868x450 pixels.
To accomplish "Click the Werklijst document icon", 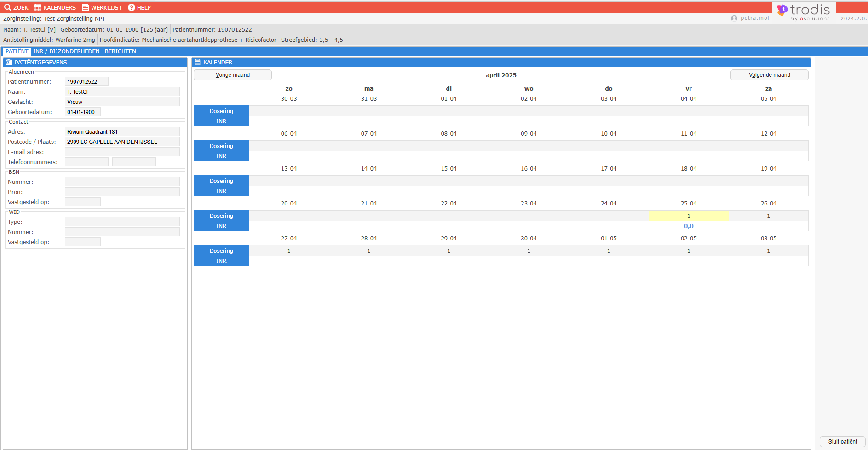I will [x=86, y=7].
